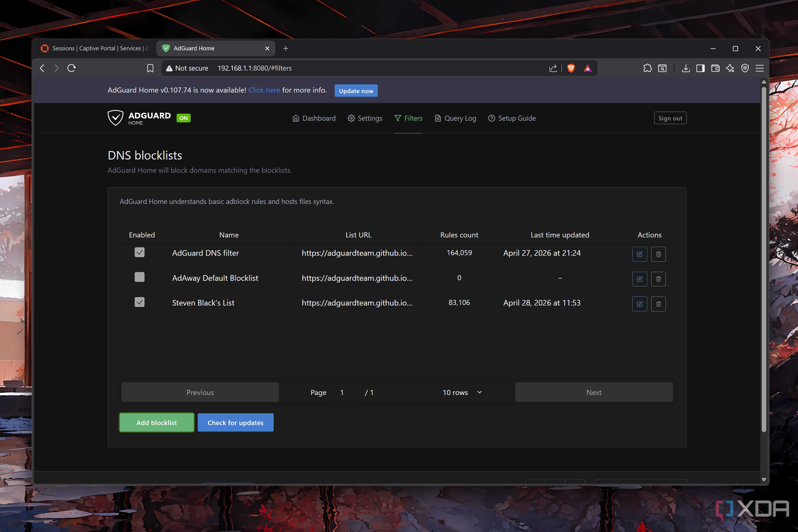Click the share page icon in address bar
The image size is (798, 532).
point(553,68)
